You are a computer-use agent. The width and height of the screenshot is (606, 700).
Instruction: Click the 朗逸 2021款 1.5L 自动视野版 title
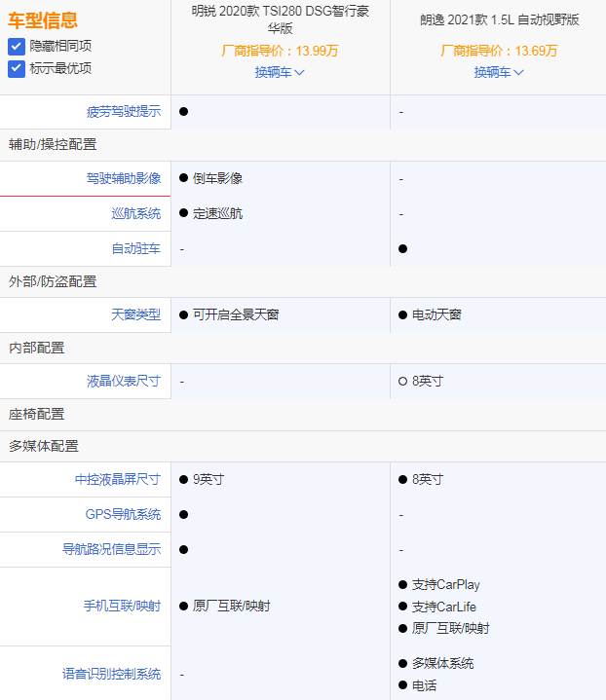499,20
